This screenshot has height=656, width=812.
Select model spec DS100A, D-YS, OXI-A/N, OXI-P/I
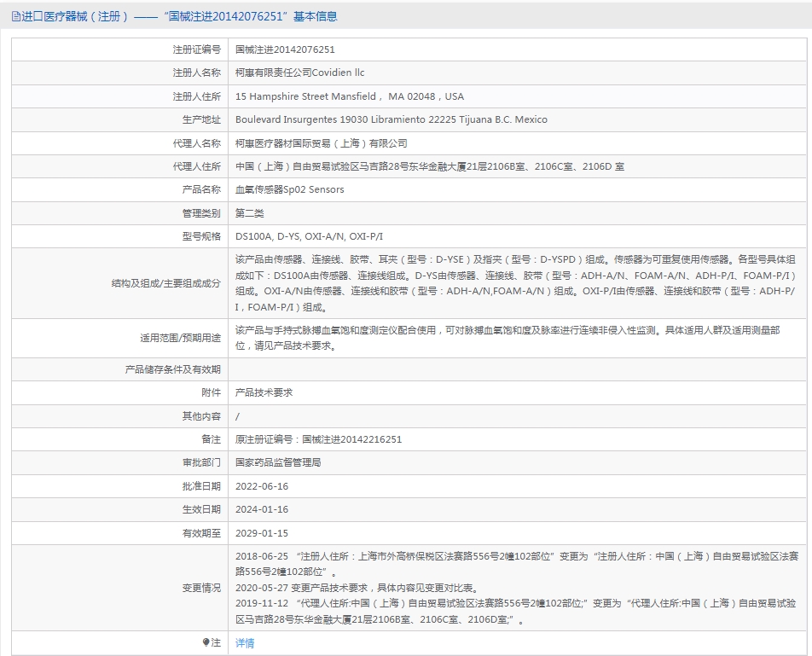309,236
